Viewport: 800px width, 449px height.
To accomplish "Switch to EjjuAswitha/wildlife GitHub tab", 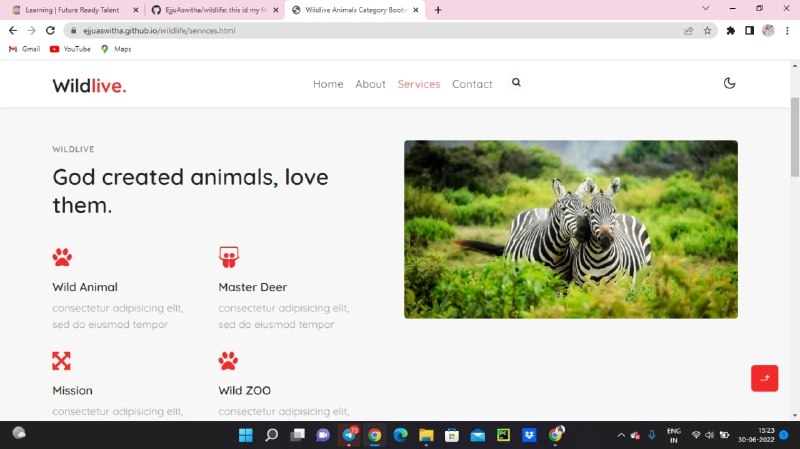I will tap(216, 10).
